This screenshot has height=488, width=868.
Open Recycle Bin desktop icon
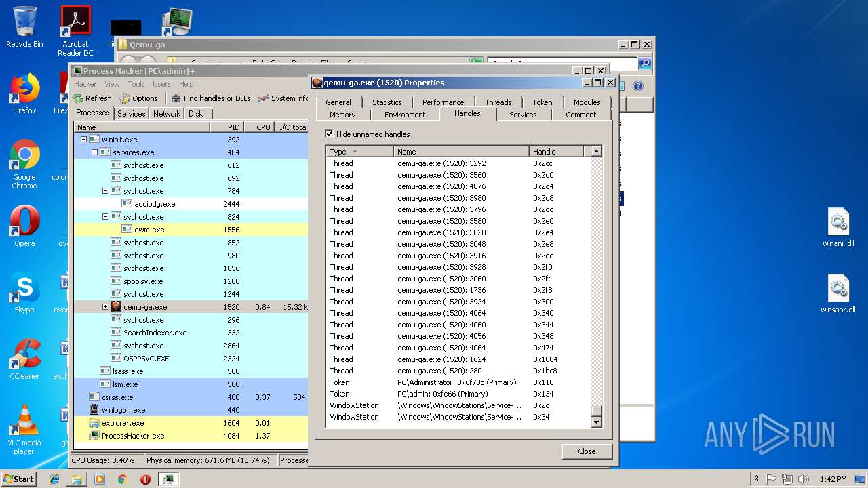tap(24, 27)
